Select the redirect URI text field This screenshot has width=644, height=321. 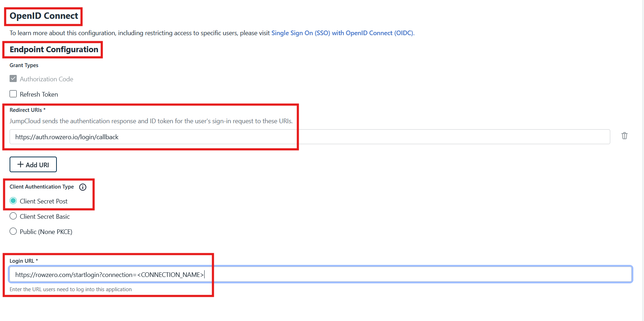point(142,137)
